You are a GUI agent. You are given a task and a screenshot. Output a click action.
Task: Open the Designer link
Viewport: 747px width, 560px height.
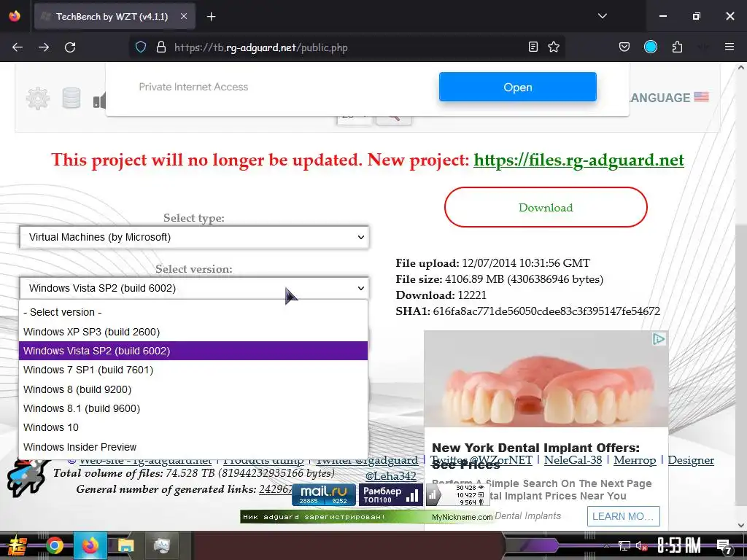(x=691, y=460)
